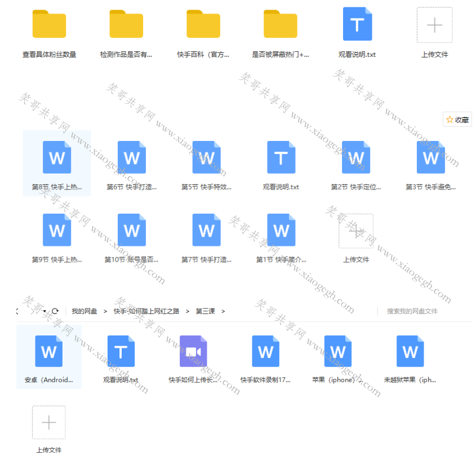This screenshot has width=476, height=464.
Task: Open the 安卓（Android... document icon
Action: 49,351
